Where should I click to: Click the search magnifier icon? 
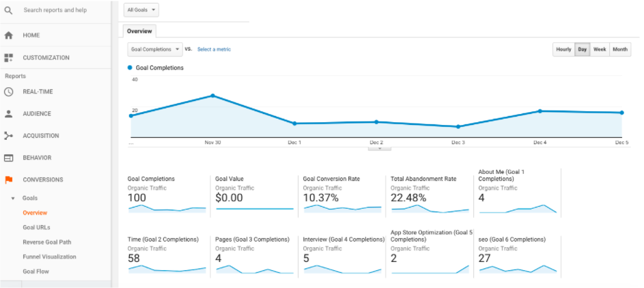(9, 11)
